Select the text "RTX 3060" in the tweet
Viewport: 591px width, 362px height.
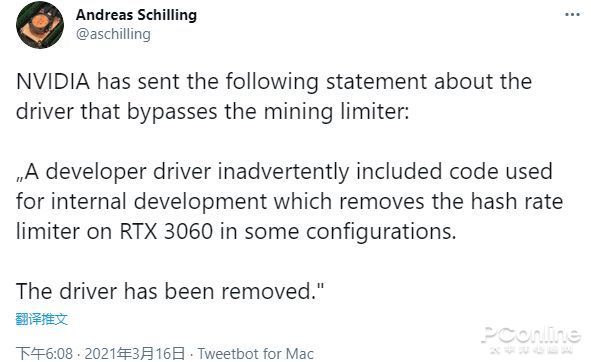166,232
